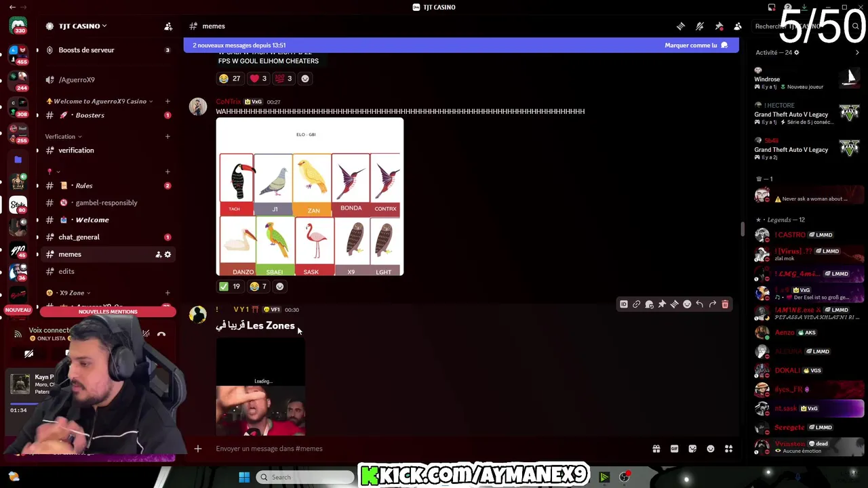Collapse the Verfication category
This screenshot has height=488, width=868.
pos(63,136)
